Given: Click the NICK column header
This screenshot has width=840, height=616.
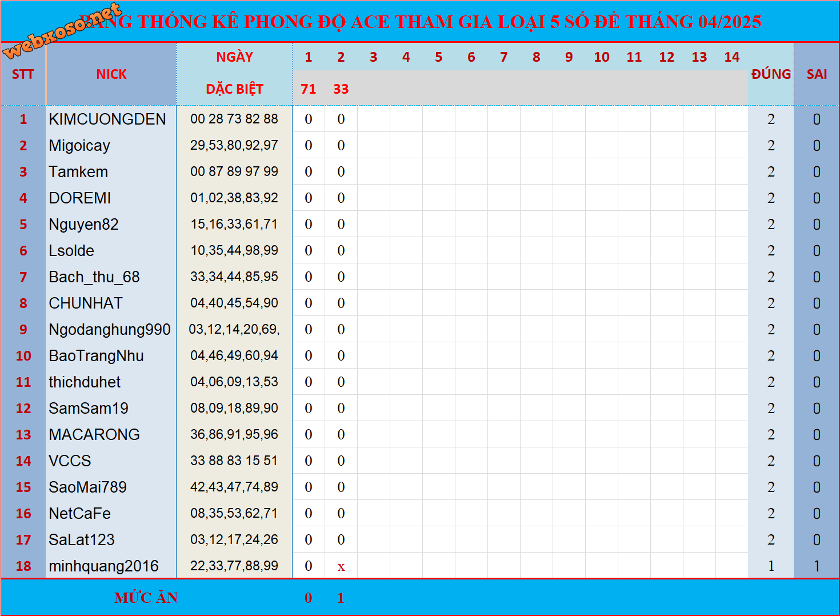Looking at the screenshot, I should (111, 74).
